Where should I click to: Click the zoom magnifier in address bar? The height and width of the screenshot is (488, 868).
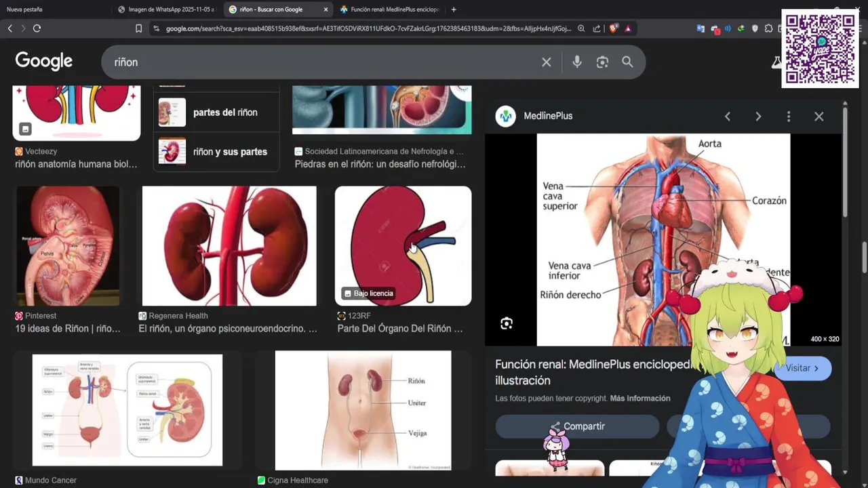point(581,28)
